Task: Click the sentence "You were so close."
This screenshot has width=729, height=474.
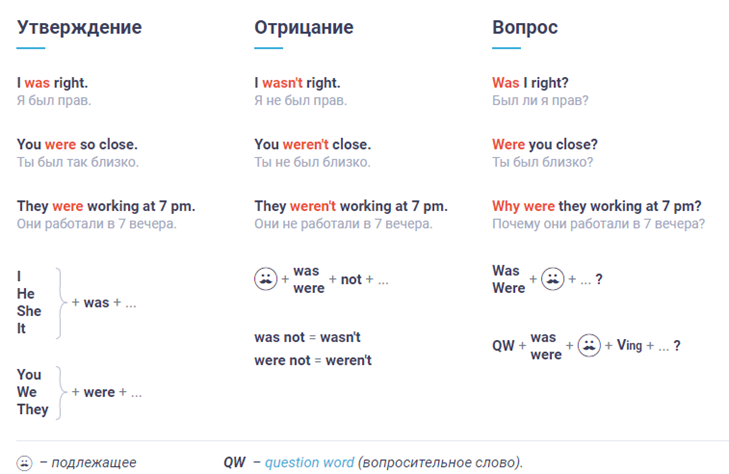Action: (77, 144)
